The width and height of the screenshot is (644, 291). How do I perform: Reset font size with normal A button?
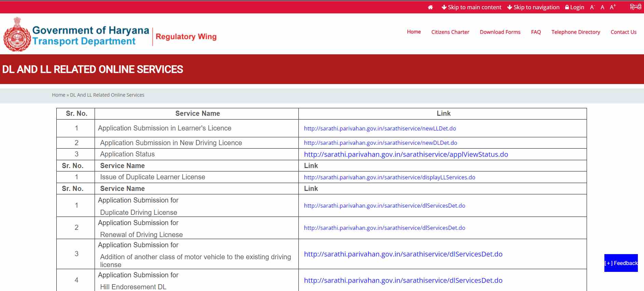602,7
